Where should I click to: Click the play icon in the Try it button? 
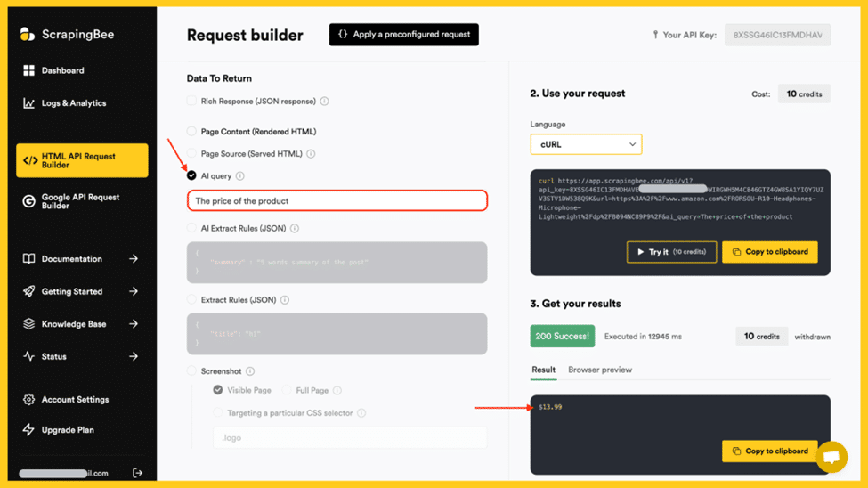[640, 252]
